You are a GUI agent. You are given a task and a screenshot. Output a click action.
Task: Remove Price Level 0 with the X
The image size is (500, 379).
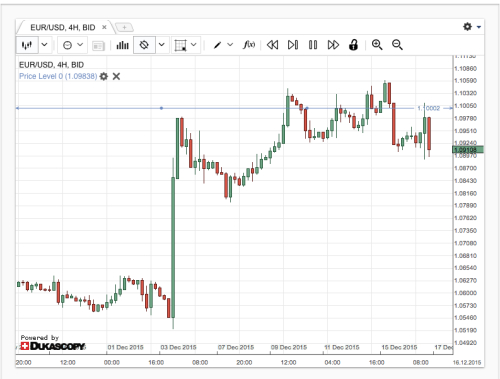pos(116,76)
